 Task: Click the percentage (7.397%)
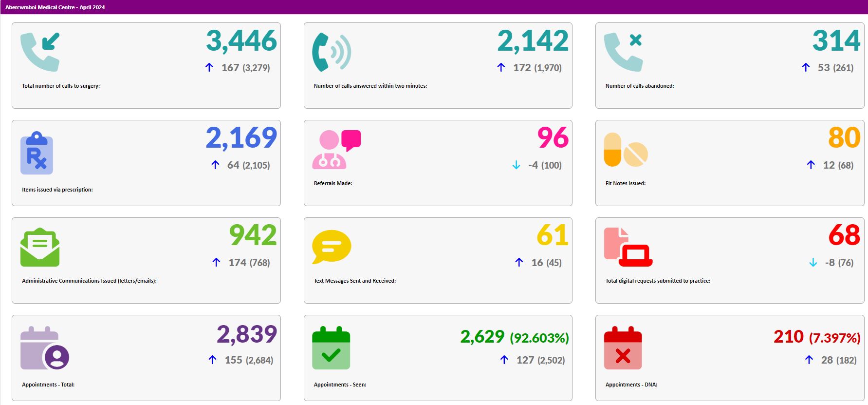point(835,338)
